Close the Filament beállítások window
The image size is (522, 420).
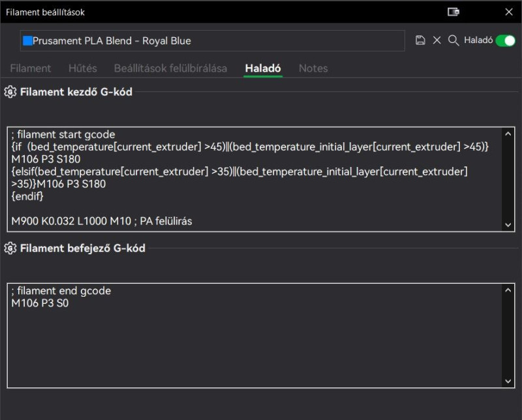509,12
